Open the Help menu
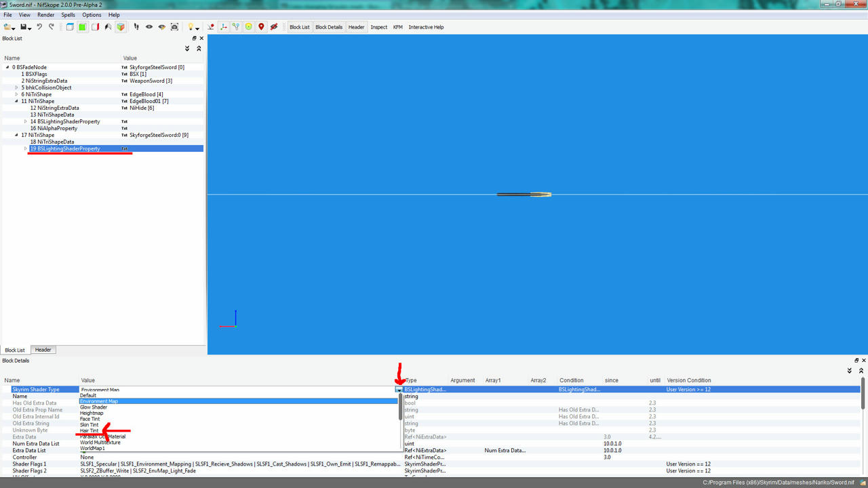The height and width of the screenshot is (488, 868). (x=114, y=15)
